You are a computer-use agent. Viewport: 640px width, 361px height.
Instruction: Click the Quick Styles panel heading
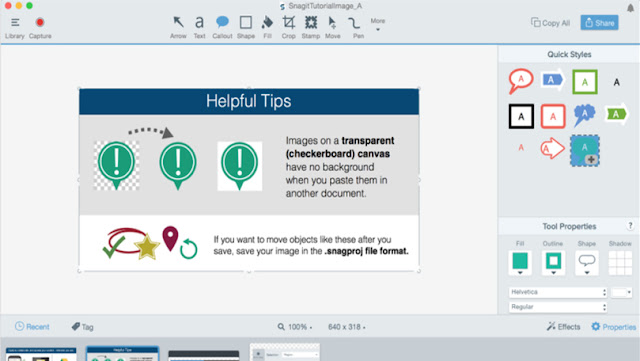[569, 54]
